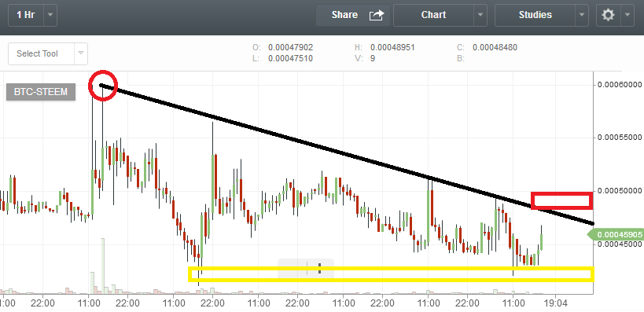
Task: Click the open value 0.00047902
Action: [290, 48]
